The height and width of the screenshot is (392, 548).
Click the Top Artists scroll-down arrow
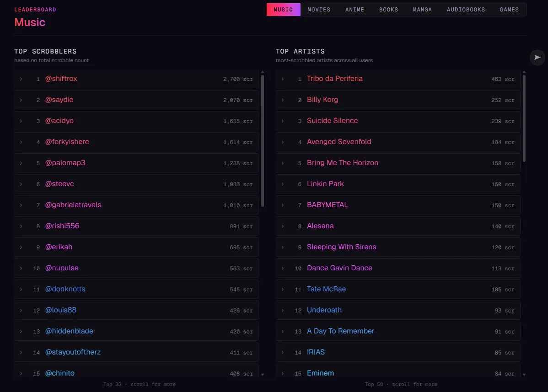click(x=524, y=375)
